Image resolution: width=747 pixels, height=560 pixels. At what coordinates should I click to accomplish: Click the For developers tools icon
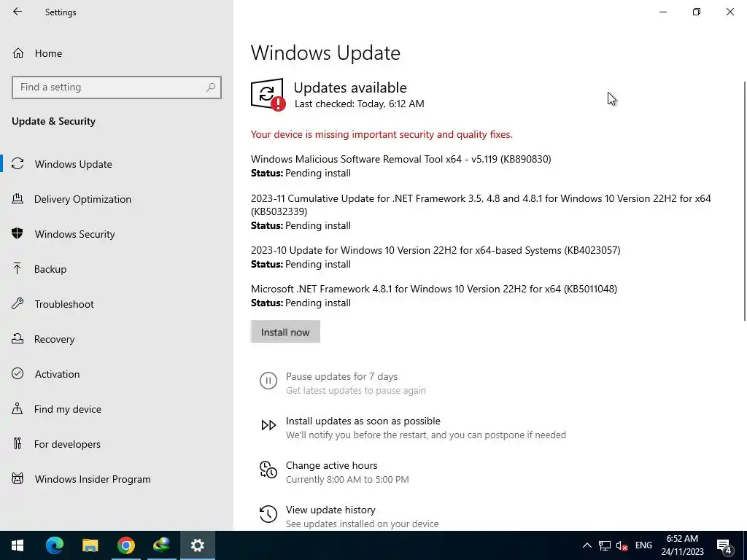click(x=18, y=443)
